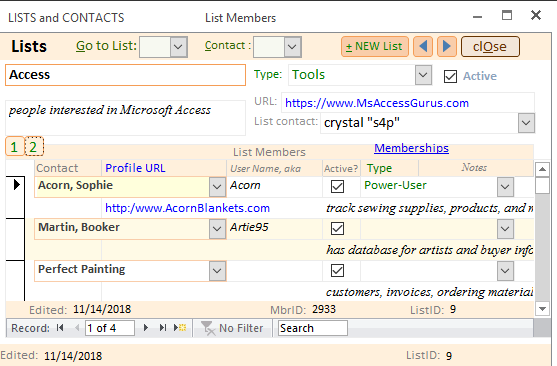This screenshot has width=557, height=366.
Task: Open type dropdown for Martin, Booker row
Action: tap(505, 228)
